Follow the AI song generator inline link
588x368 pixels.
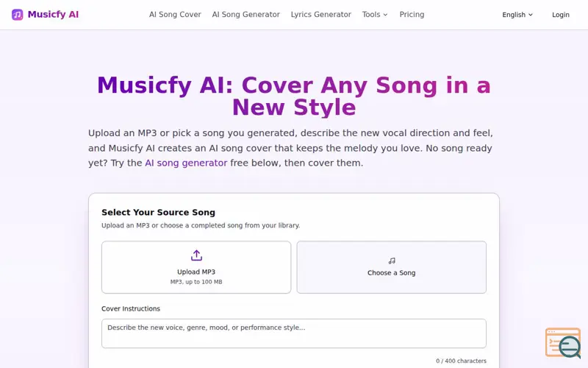(186, 163)
